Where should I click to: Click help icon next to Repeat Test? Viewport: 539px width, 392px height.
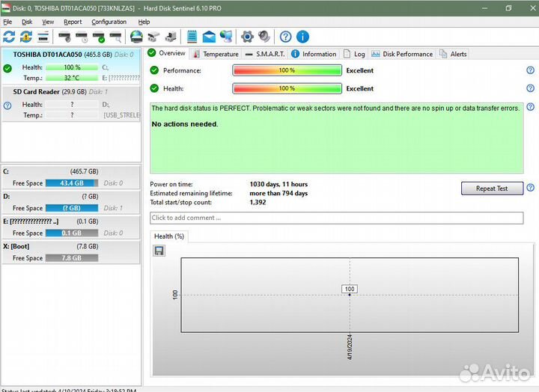(531, 188)
